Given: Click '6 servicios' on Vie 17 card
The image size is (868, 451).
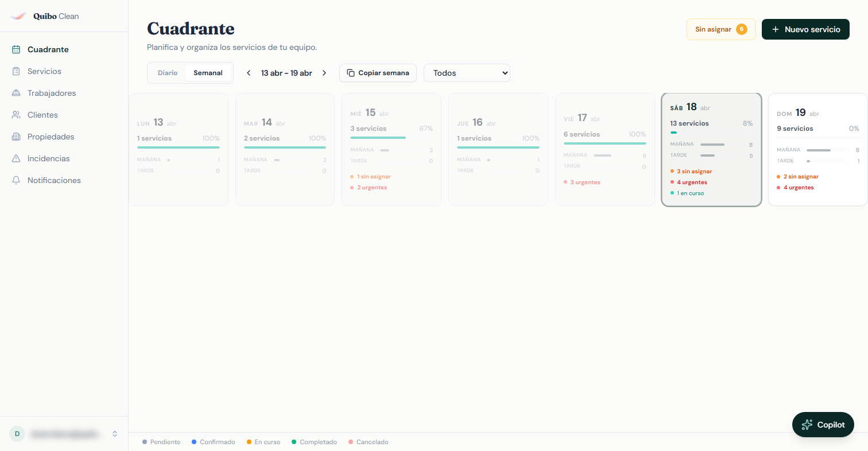Looking at the screenshot, I should point(582,134).
